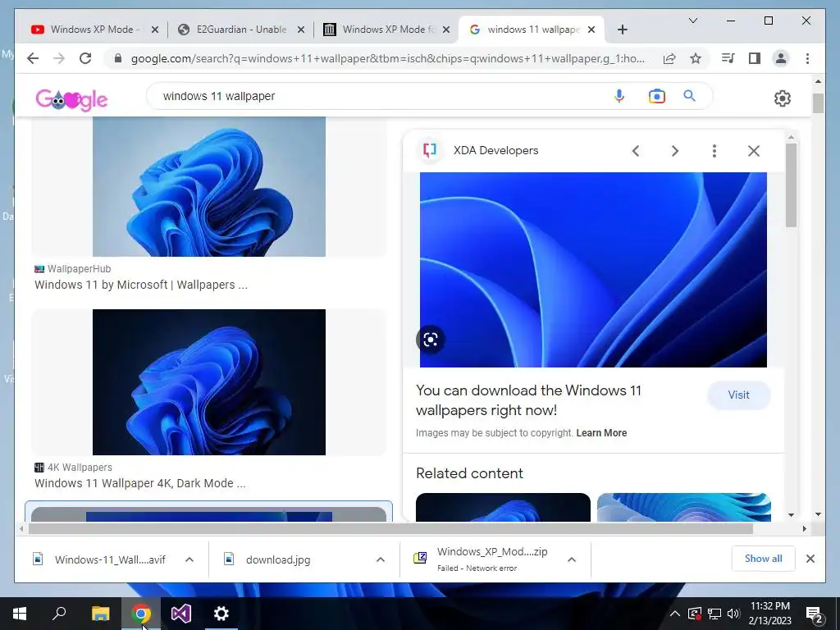Open Google quick settings gear

[x=782, y=98]
